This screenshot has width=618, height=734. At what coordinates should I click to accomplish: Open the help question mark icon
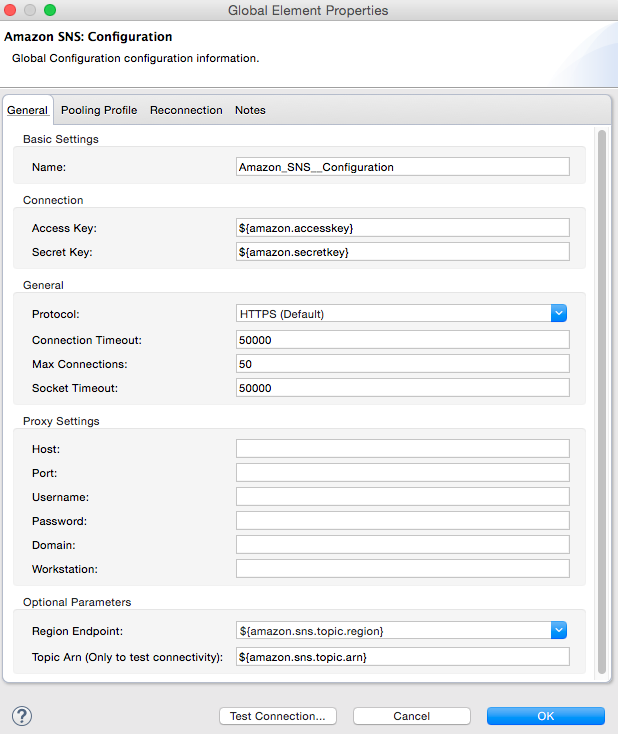pos(22,716)
